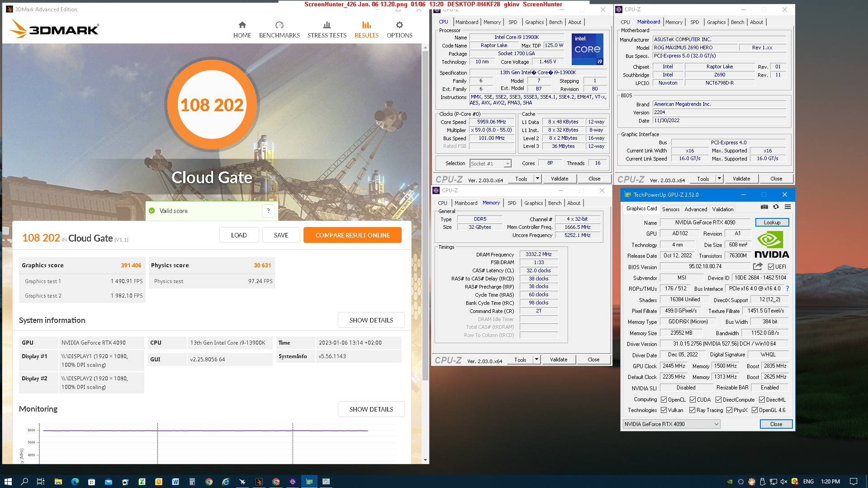
Task: Open STRESS TESTS in 3DMark
Action: pos(327,30)
